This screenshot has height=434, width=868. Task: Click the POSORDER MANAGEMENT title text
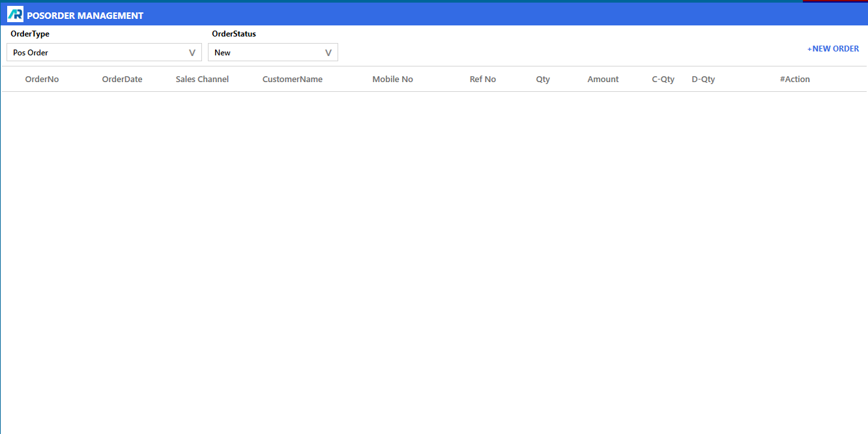(x=85, y=15)
